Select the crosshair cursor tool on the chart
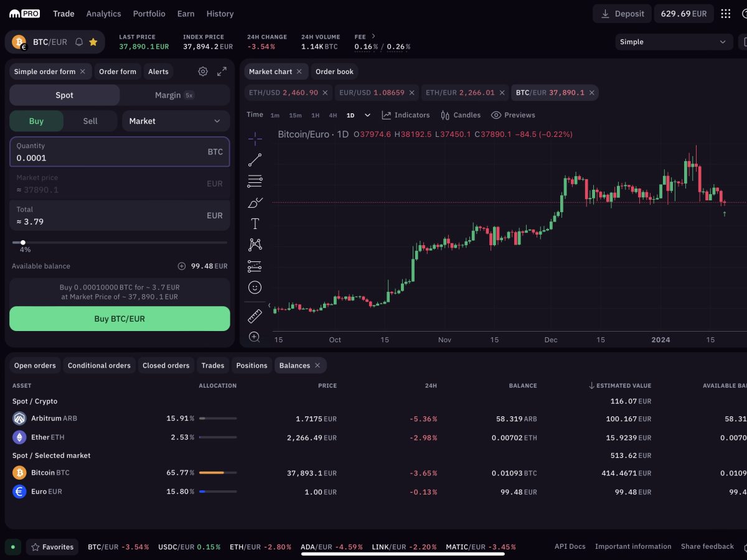 click(x=255, y=138)
